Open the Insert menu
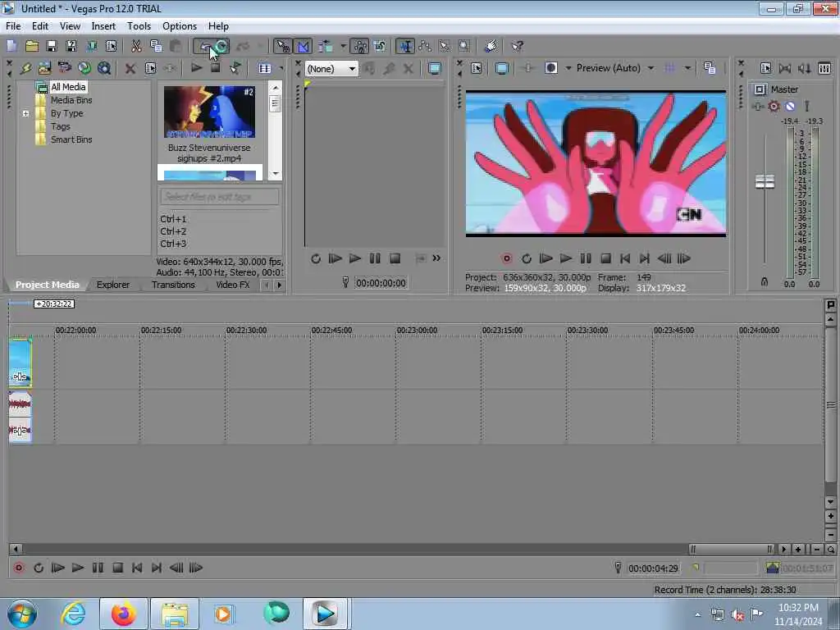 [x=103, y=25]
